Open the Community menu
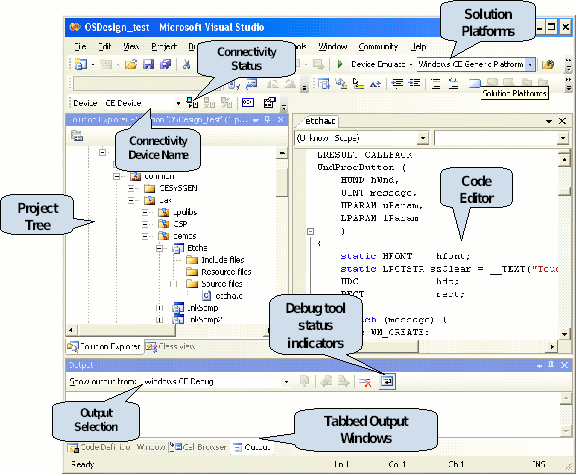Image resolution: width=576 pixels, height=474 pixels. [378, 47]
